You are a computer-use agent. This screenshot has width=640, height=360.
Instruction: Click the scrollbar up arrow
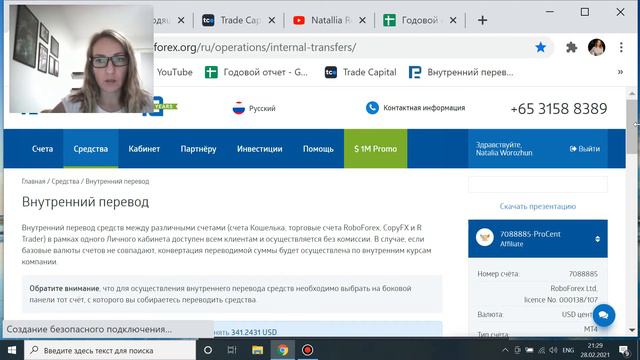[x=632, y=93]
